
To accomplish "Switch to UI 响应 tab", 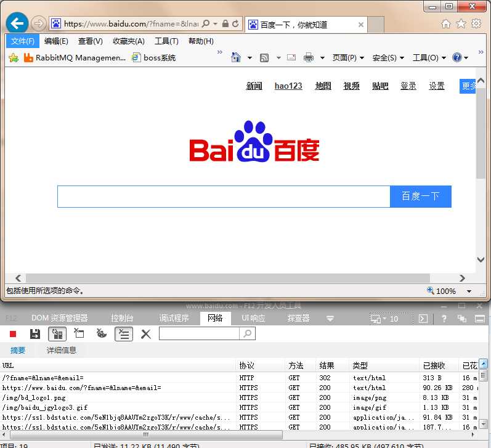I will pyautogui.click(x=253, y=319).
